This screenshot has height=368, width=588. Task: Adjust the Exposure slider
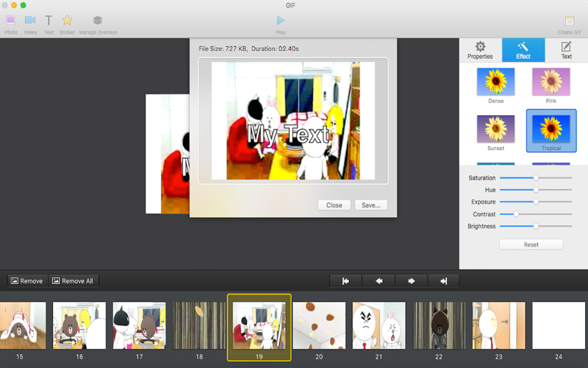tap(536, 202)
